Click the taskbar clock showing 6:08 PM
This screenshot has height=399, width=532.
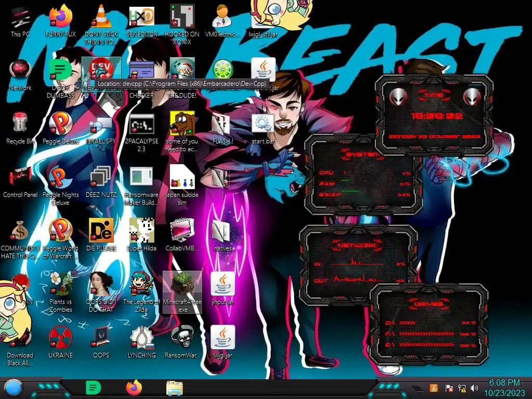(504, 388)
